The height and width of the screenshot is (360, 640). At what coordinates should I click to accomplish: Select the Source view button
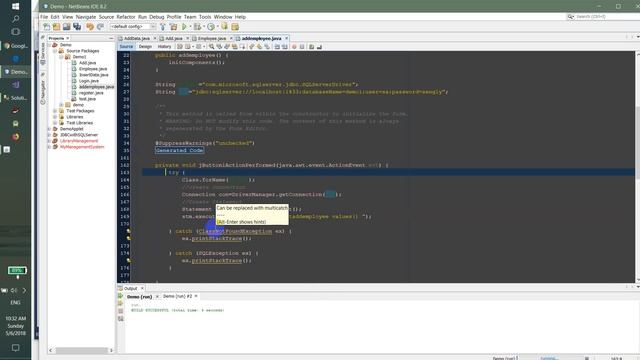tap(126, 47)
